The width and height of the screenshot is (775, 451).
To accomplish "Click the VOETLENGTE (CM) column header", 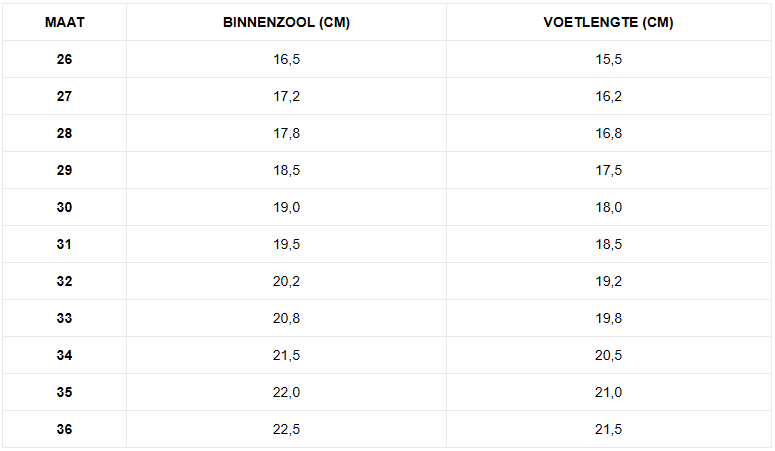I will [608, 22].
